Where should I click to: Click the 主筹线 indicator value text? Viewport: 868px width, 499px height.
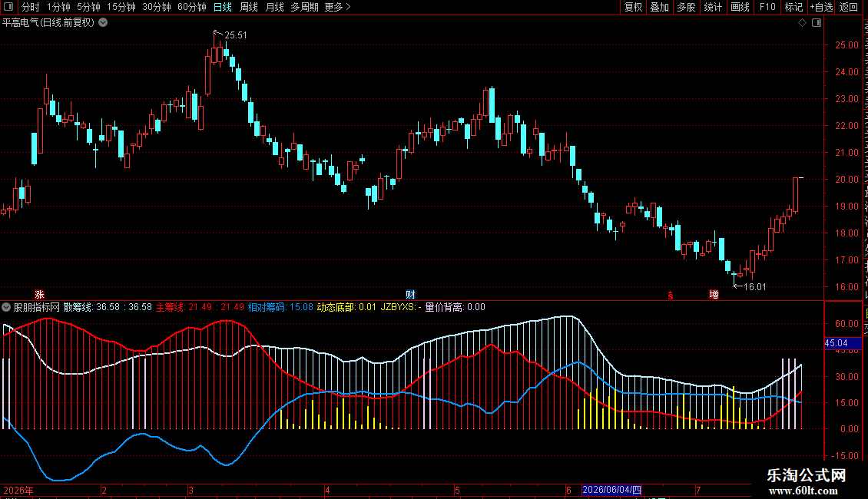point(200,307)
